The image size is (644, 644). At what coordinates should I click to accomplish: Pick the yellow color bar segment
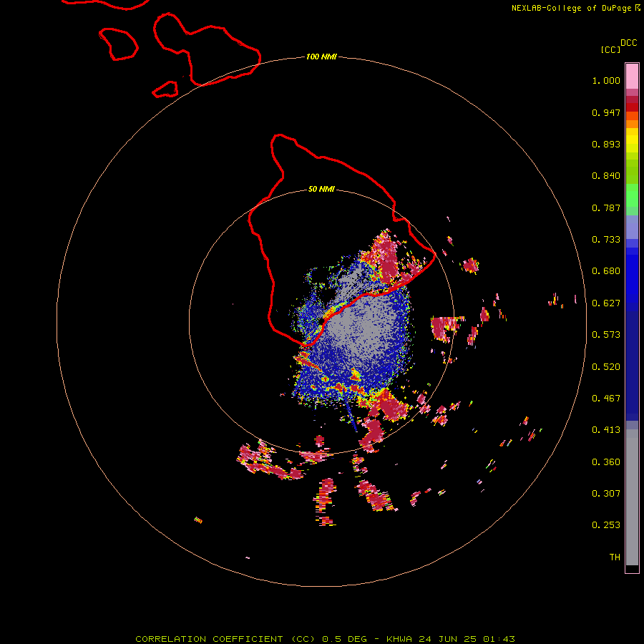tap(632, 140)
